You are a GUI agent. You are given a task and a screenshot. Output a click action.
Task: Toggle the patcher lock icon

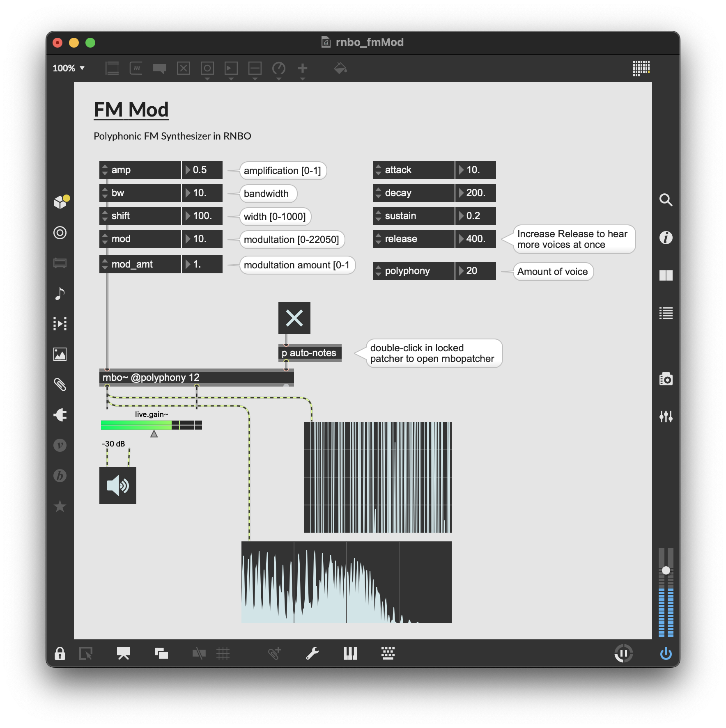coord(60,653)
